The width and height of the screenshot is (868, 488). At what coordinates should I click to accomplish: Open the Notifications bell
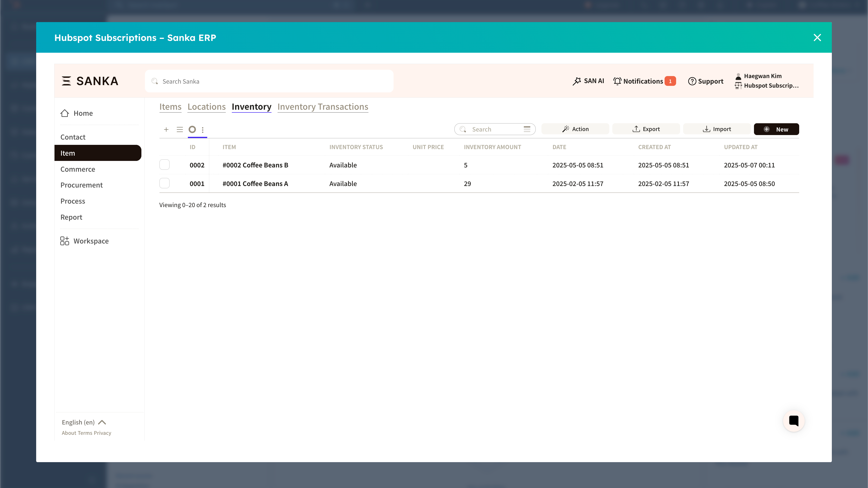617,81
